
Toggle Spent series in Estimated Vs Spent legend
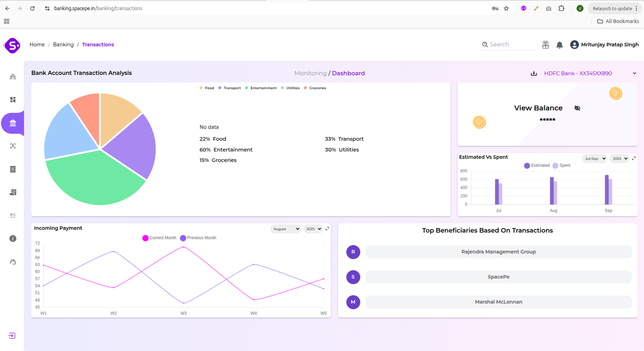pos(561,166)
